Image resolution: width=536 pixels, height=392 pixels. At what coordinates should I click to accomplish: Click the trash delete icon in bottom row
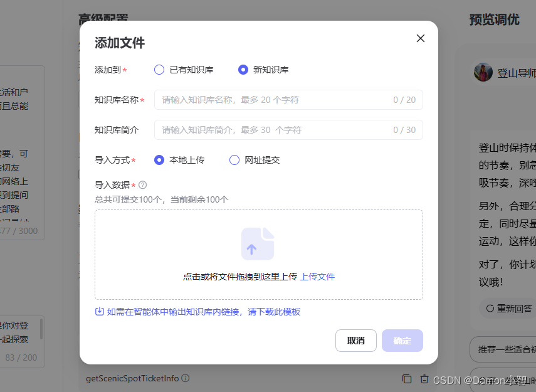pyautogui.click(x=424, y=379)
